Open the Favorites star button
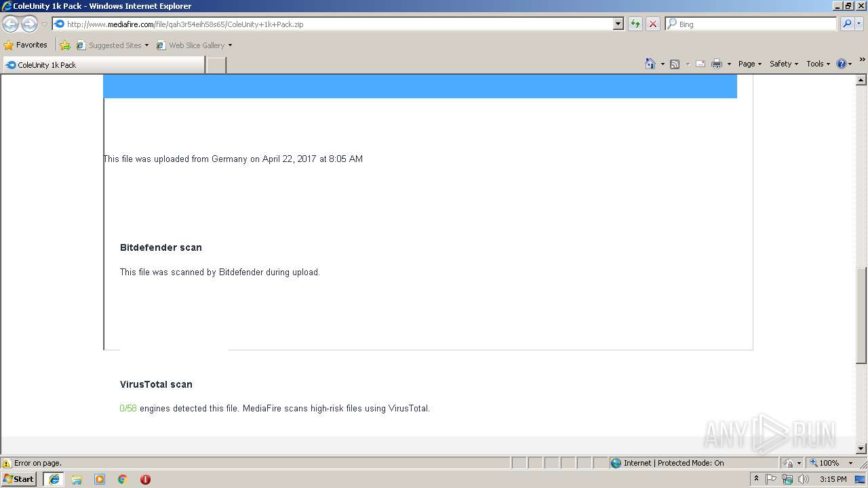The height and width of the screenshot is (488, 868). click(x=26, y=45)
